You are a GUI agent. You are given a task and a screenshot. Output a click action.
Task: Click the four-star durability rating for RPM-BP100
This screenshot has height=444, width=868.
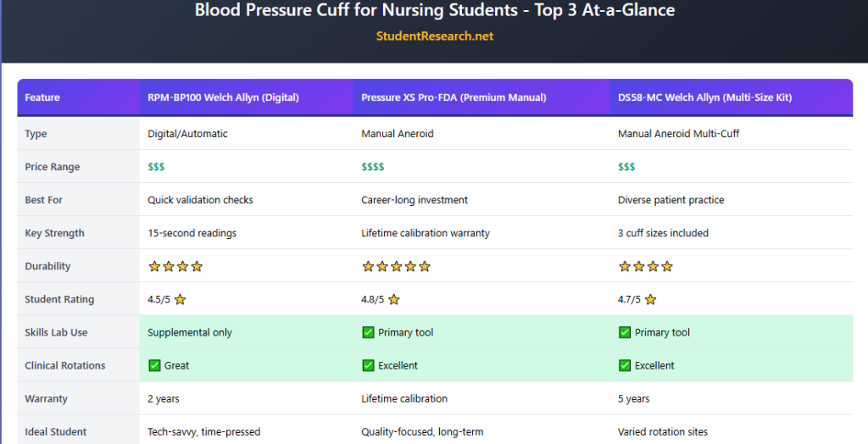click(175, 266)
